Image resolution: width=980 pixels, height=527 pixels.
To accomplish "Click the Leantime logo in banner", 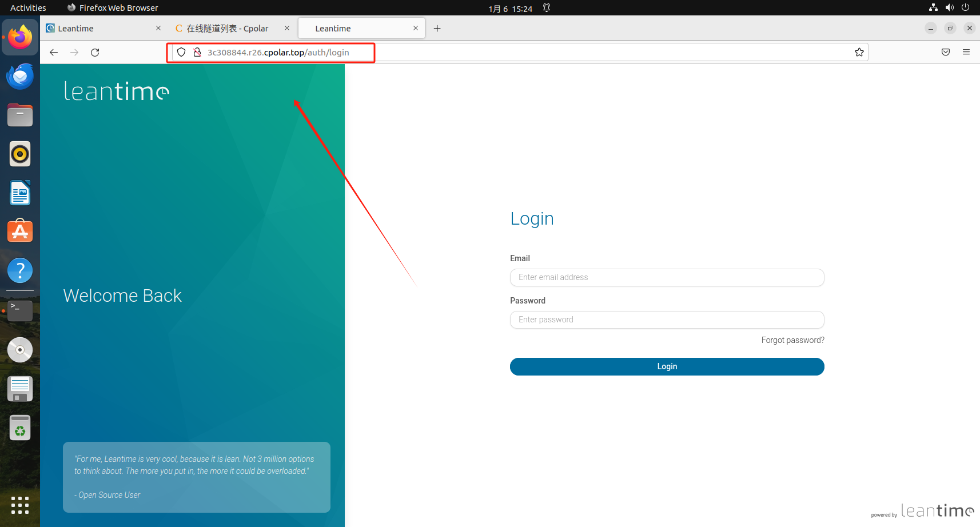I will (117, 91).
